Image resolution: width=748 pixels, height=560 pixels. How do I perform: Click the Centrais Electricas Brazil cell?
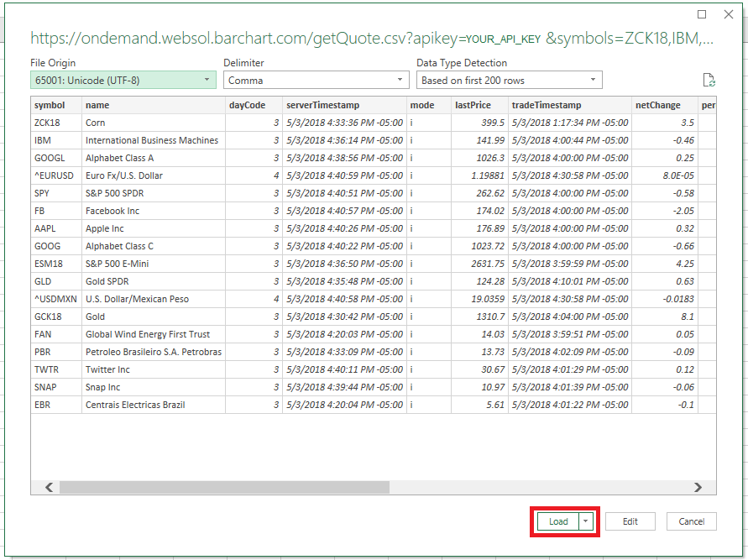(x=153, y=405)
